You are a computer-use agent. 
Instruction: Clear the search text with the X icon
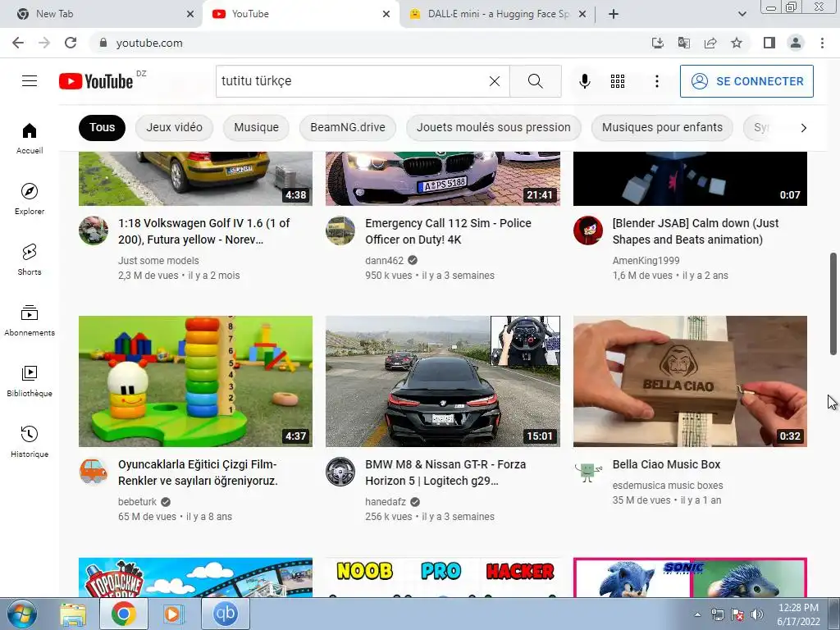tap(495, 81)
